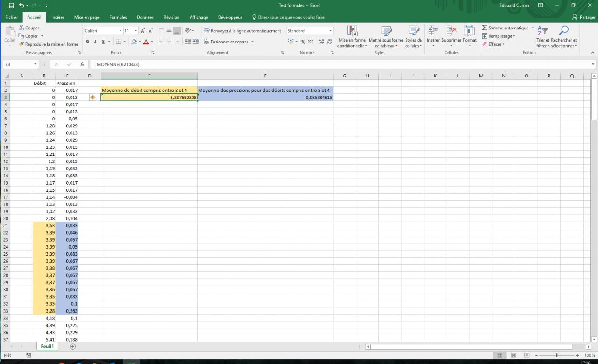Increase the cell indent

click(195, 42)
